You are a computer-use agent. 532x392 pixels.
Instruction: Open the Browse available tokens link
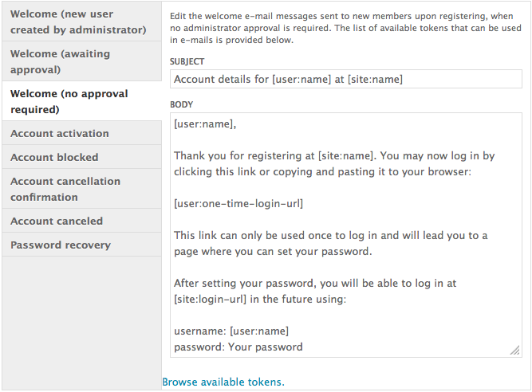[x=223, y=382]
